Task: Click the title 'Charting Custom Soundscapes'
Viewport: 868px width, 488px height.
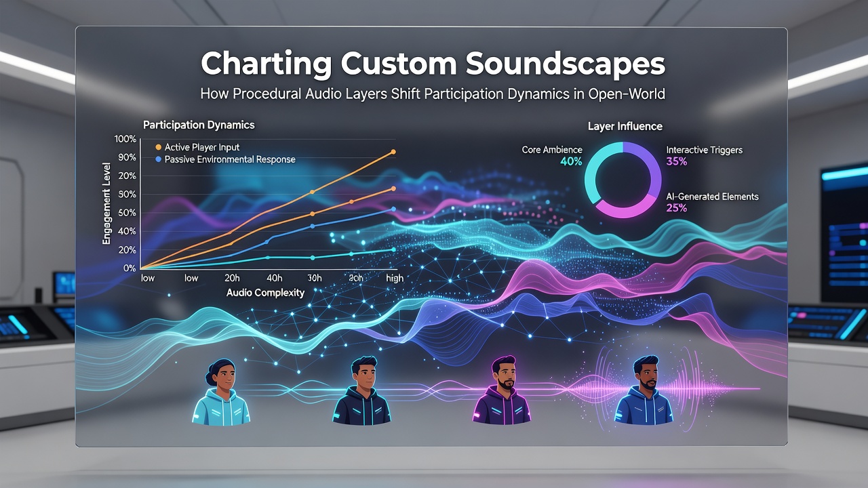Action: point(433,64)
